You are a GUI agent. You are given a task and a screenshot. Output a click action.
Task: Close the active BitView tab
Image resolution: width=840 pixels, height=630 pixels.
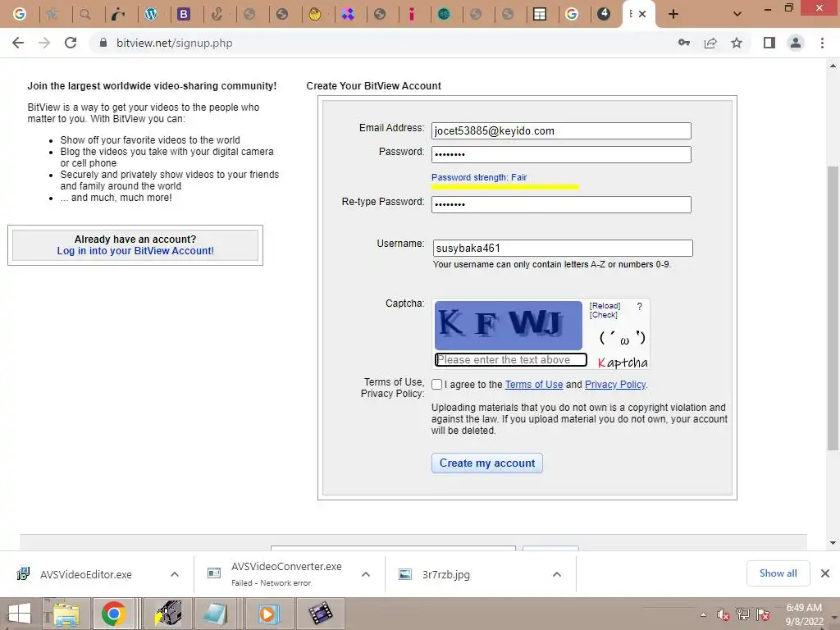pos(642,15)
